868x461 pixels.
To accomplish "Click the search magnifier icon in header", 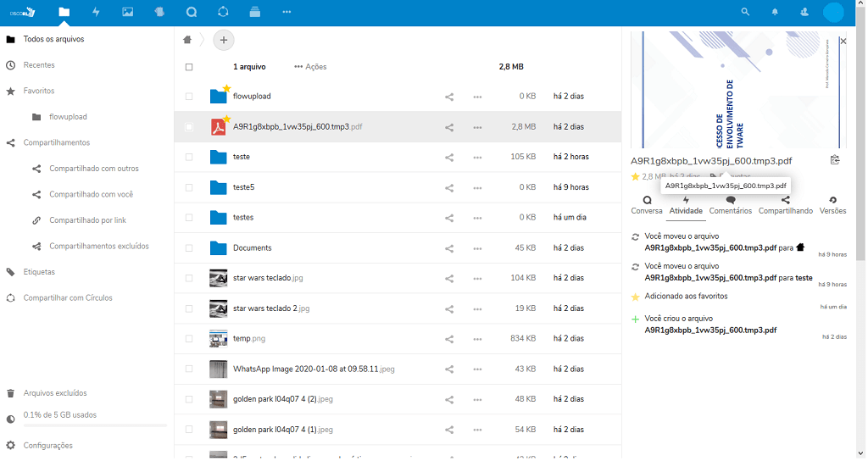I will click(x=745, y=12).
